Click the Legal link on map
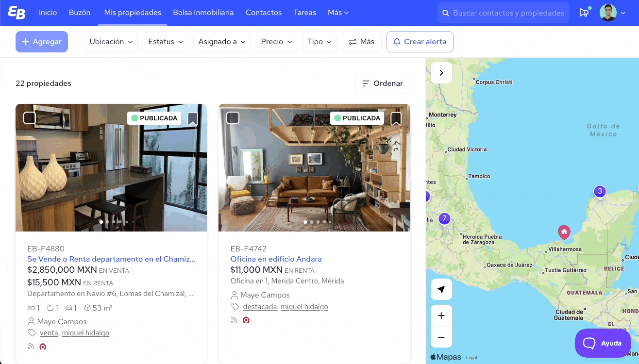Image resolution: width=639 pixels, height=364 pixels. (x=471, y=358)
